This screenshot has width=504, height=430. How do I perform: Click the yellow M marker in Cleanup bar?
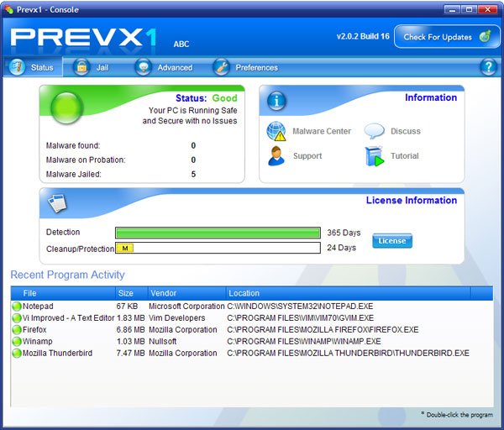(124, 248)
